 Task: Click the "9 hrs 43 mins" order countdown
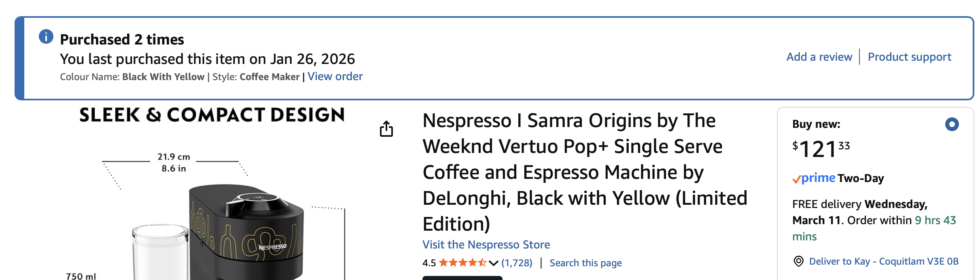[x=935, y=221]
